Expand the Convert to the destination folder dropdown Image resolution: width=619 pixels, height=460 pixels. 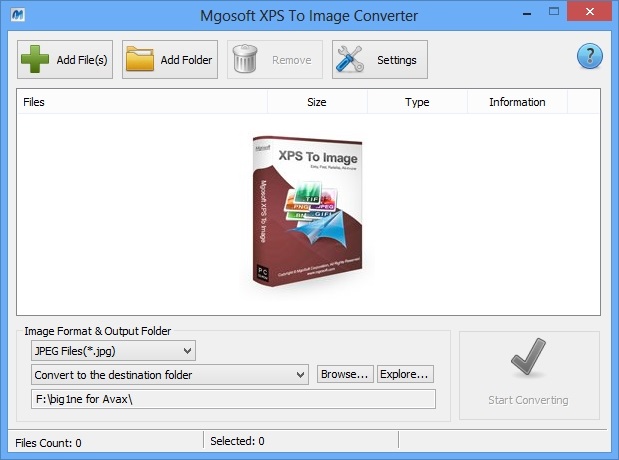(x=170, y=374)
